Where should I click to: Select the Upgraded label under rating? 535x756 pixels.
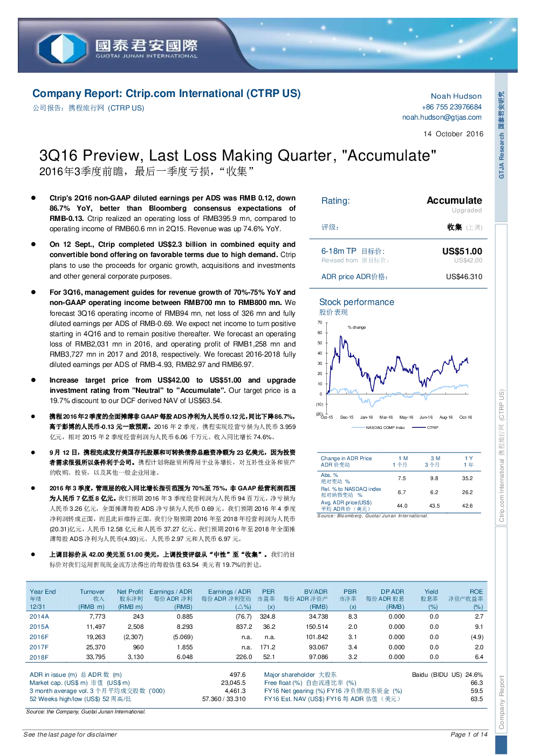click(467, 210)
